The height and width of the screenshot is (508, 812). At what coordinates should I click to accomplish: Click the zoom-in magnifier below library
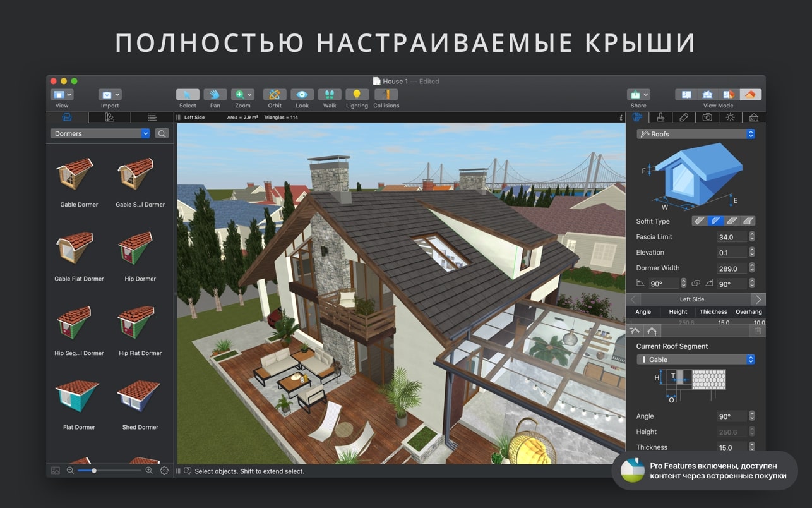[x=149, y=471]
